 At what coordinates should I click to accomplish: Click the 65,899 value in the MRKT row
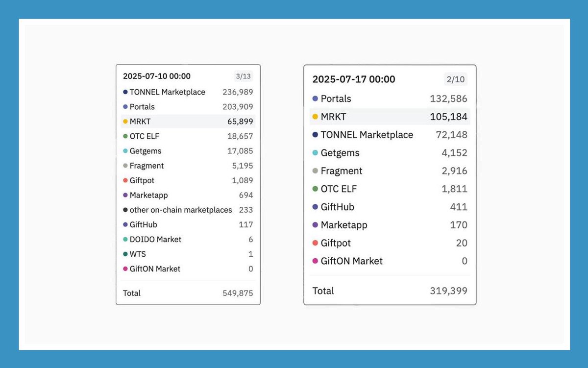(240, 122)
